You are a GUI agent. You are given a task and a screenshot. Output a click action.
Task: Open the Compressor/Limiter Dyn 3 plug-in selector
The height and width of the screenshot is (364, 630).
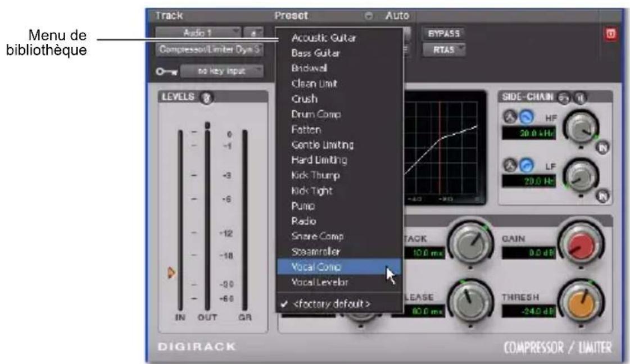tap(210, 49)
